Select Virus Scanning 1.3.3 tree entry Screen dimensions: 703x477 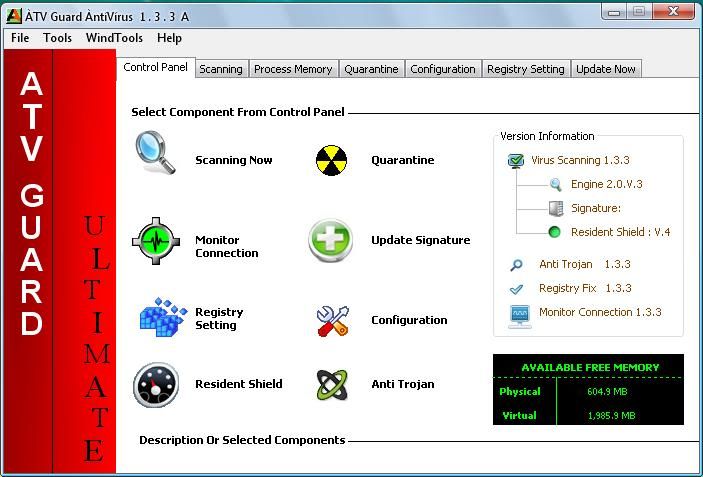pyautogui.click(x=580, y=160)
